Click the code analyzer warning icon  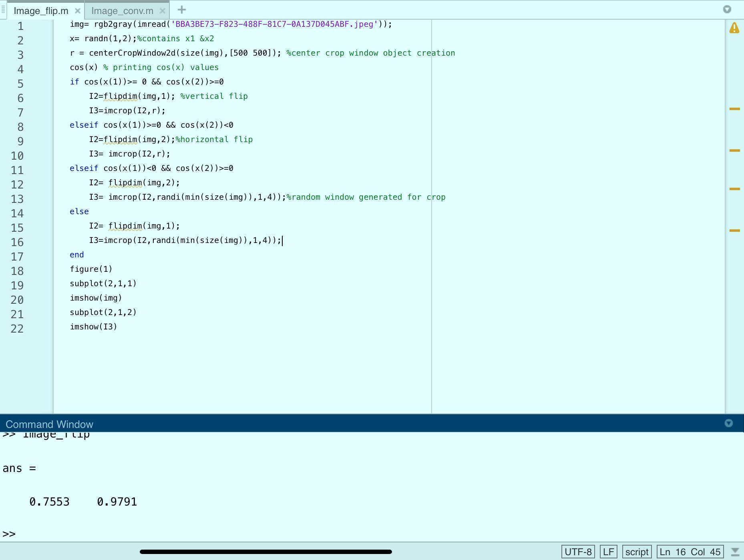(734, 28)
